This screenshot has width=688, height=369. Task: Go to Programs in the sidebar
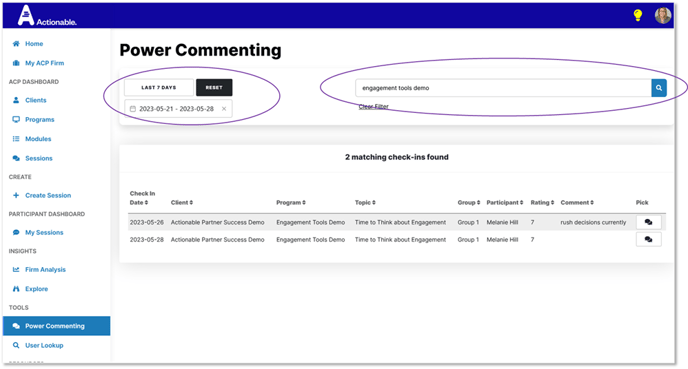coord(39,119)
